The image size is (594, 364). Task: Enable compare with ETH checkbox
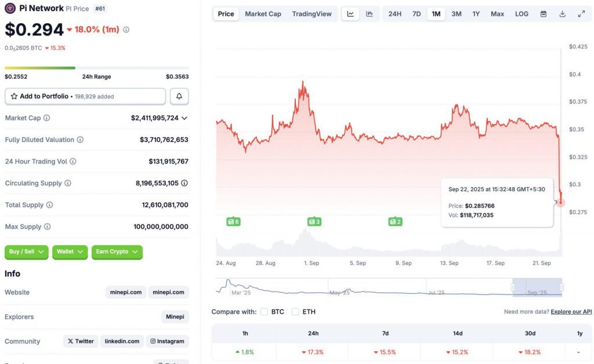coord(295,312)
